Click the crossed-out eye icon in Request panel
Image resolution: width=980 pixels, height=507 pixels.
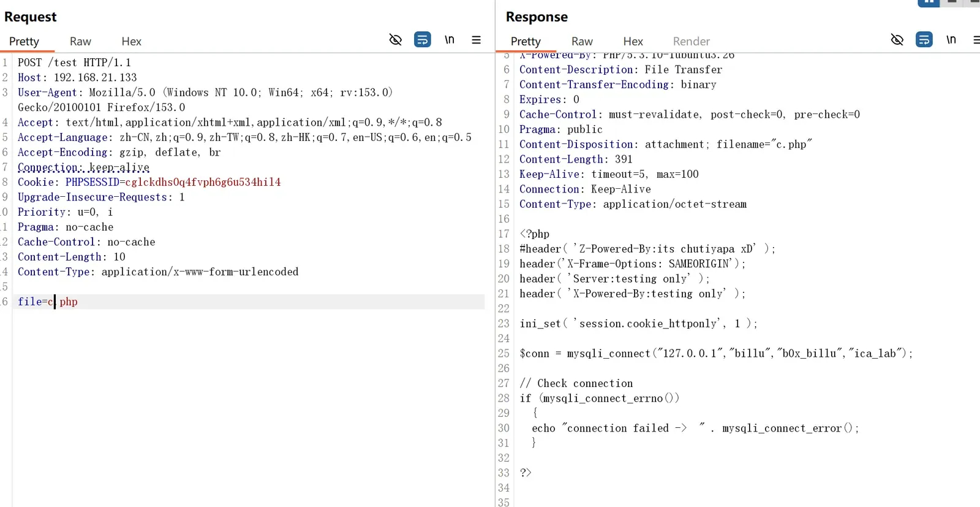[396, 40]
